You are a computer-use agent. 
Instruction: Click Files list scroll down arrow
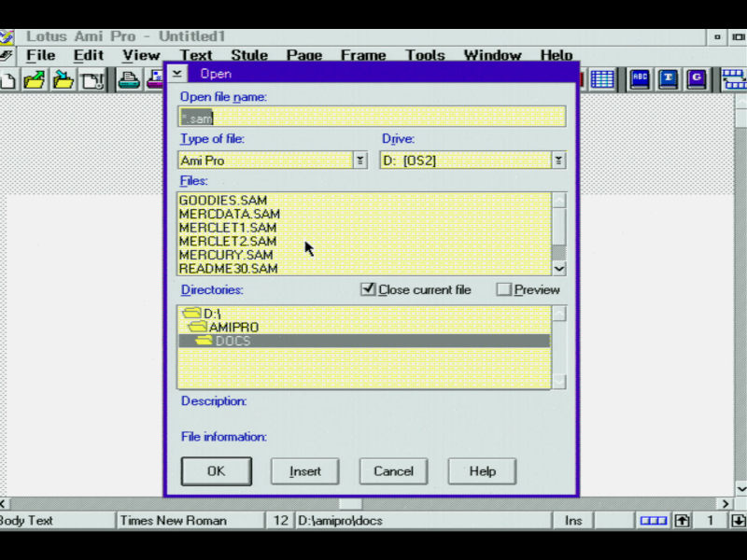pos(558,269)
